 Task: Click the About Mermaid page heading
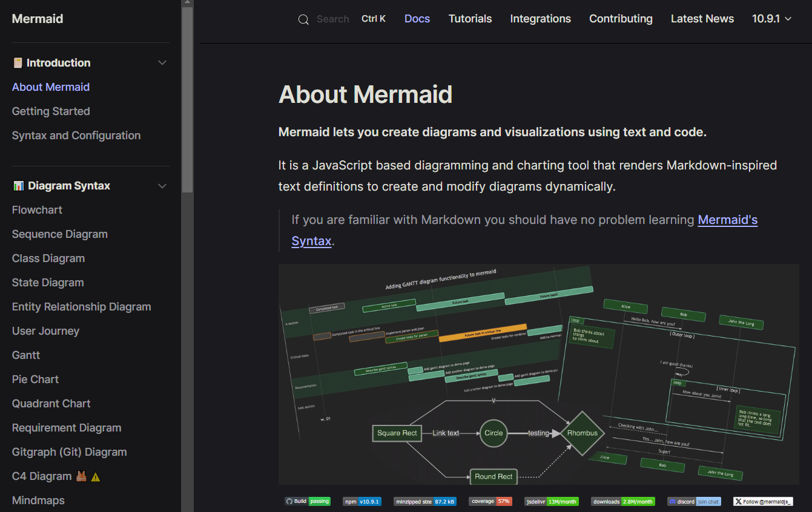[x=366, y=94]
